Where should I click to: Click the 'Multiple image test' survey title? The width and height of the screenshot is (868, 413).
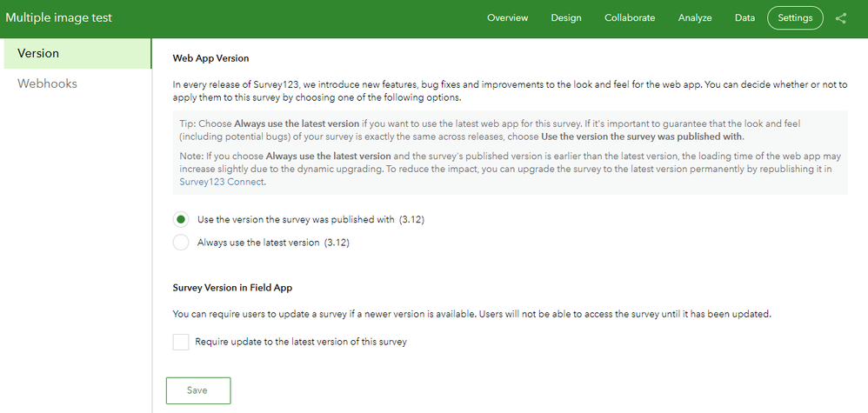(x=59, y=18)
